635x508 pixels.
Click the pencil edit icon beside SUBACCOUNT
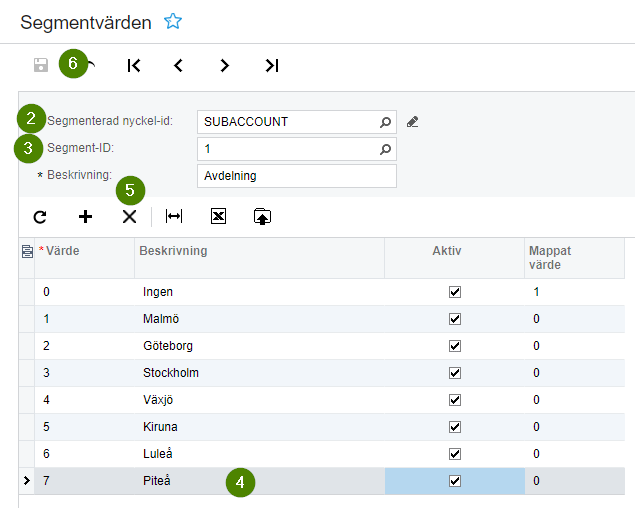[x=413, y=122]
